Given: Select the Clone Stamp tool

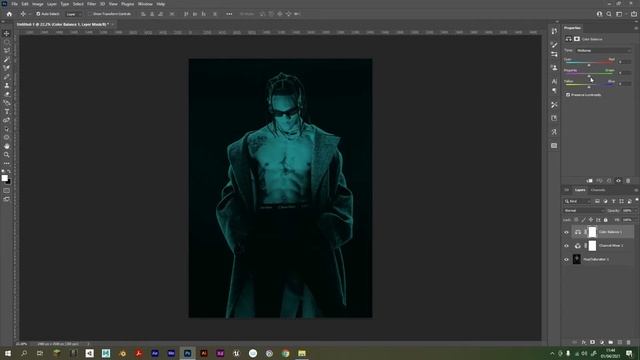Looking at the screenshot, I should pyautogui.click(x=7, y=85).
